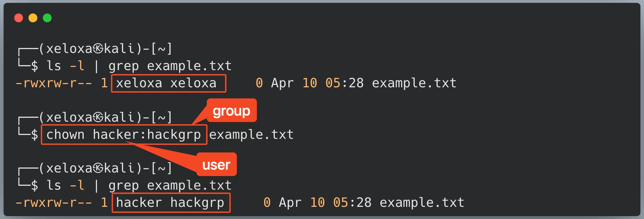This screenshot has width=644, height=219.
Task: Click the red close window button
Action: pyautogui.click(x=19, y=18)
